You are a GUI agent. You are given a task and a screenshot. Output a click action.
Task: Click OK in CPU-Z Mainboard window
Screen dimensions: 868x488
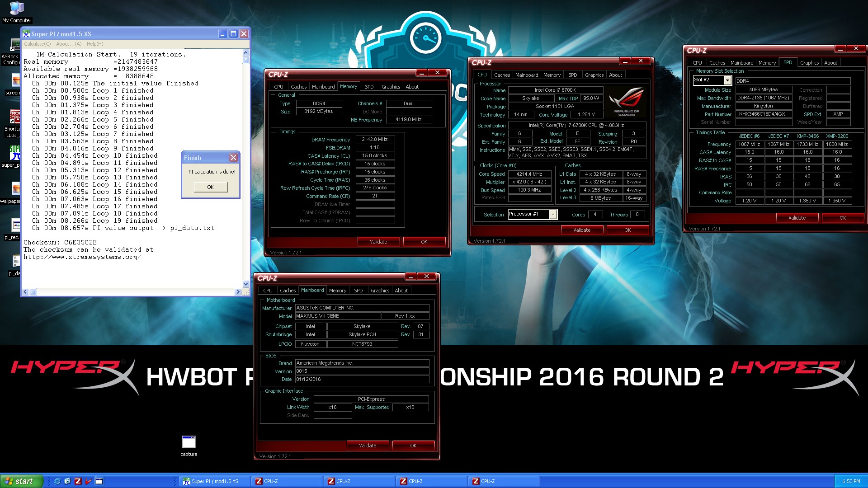click(x=413, y=446)
